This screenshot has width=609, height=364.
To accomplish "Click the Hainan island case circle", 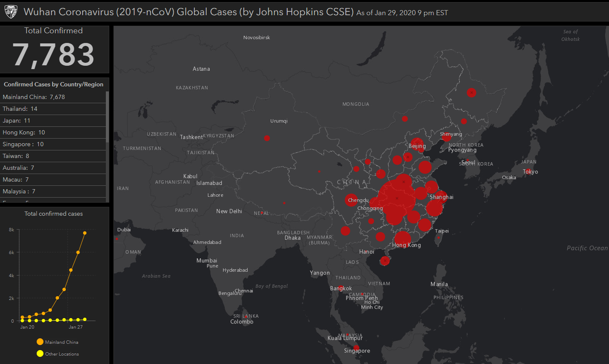I will (x=385, y=261).
